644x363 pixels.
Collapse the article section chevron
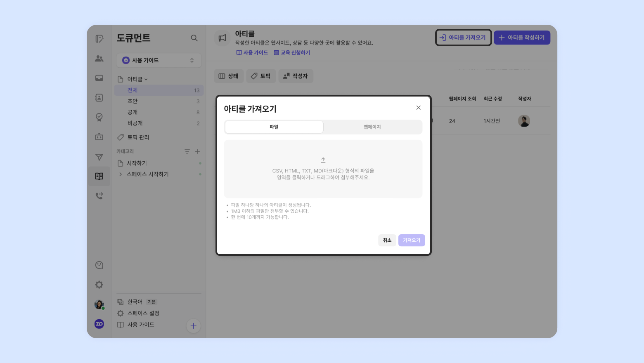click(146, 79)
